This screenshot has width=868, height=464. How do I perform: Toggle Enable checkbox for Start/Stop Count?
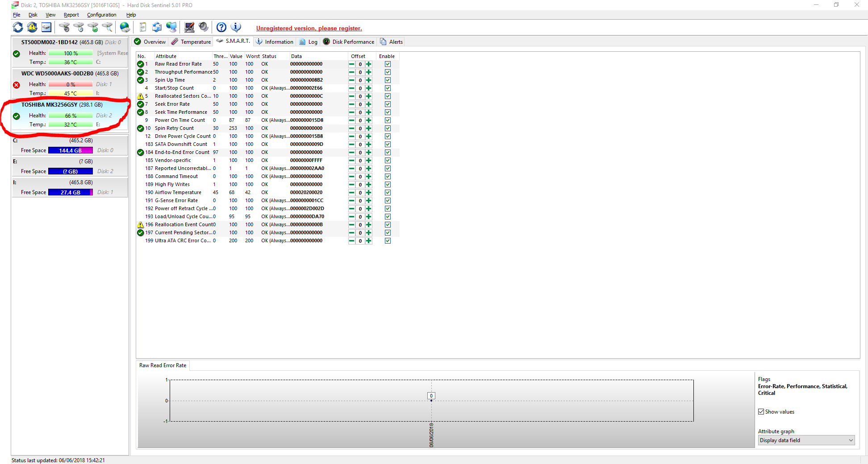click(x=388, y=88)
